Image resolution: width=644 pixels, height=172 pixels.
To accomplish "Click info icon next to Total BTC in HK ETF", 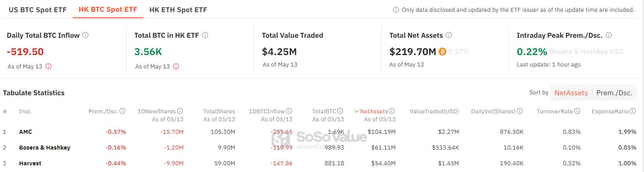I will pos(205,35).
